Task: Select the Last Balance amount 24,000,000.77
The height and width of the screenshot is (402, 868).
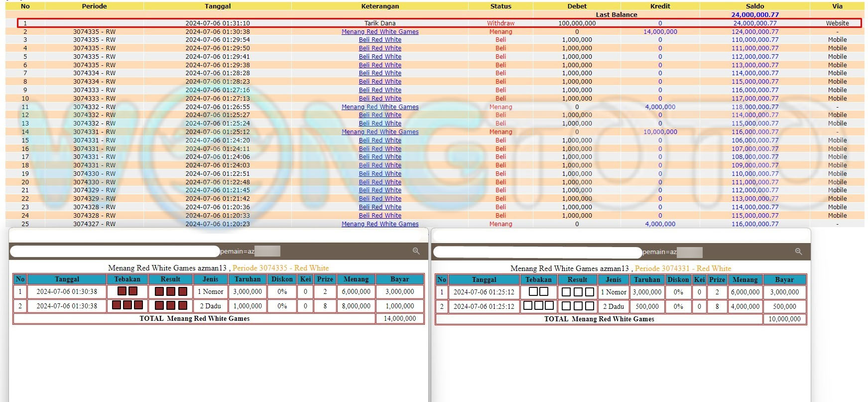Action: (754, 14)
